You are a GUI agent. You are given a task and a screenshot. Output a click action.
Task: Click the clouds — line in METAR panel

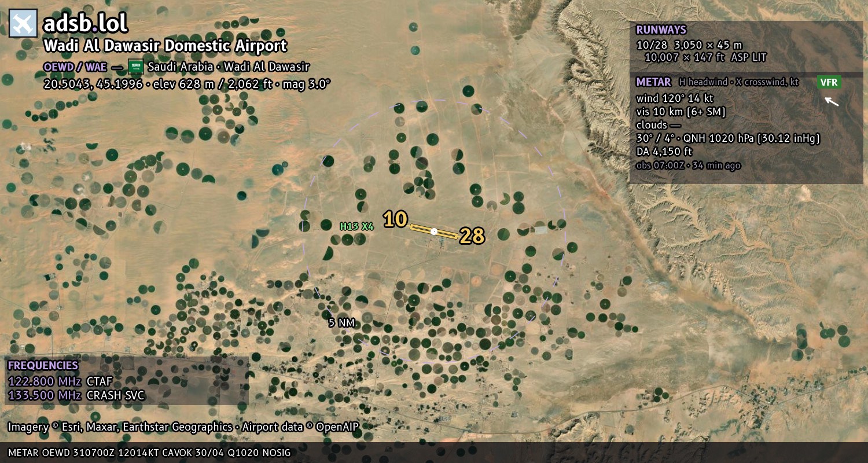click(659, 125)
